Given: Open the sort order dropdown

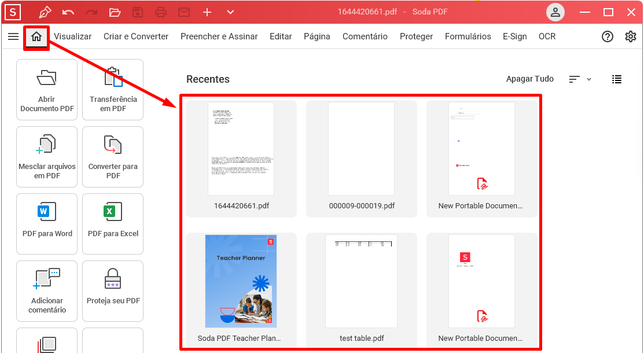Looking at the screenshot, I should click(x=580, y=79).
